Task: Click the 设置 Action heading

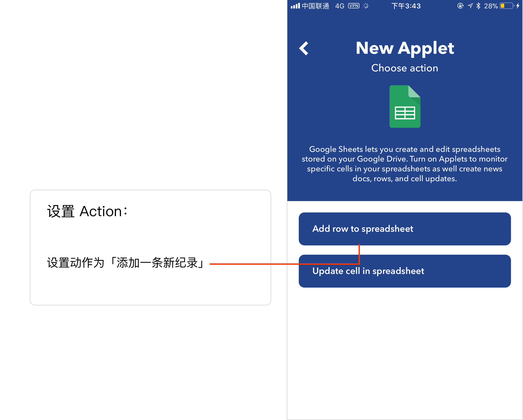Action: (87, 211)
